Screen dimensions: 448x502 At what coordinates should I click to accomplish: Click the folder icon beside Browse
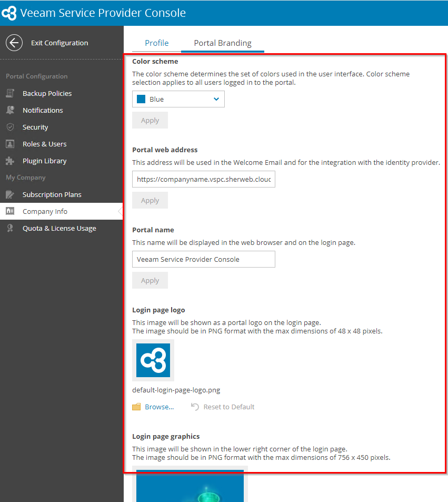(x=137, y=407)
